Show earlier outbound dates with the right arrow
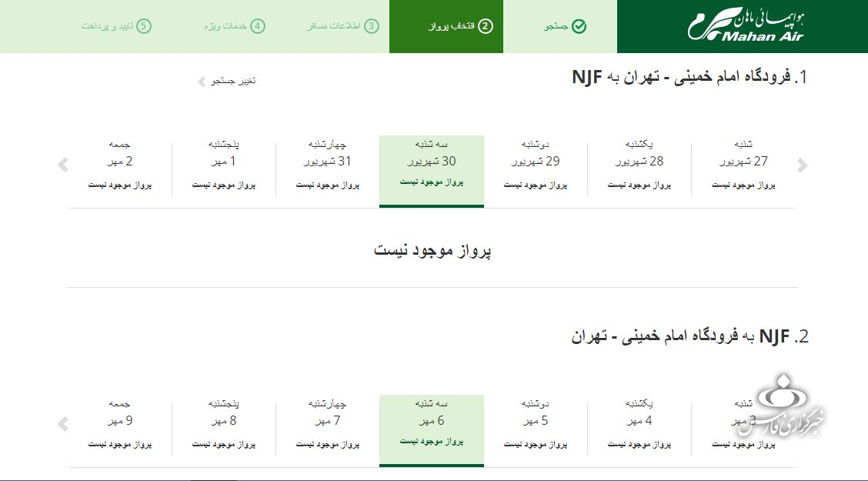Viewport: 868px width, 481px height. [803, 165]
